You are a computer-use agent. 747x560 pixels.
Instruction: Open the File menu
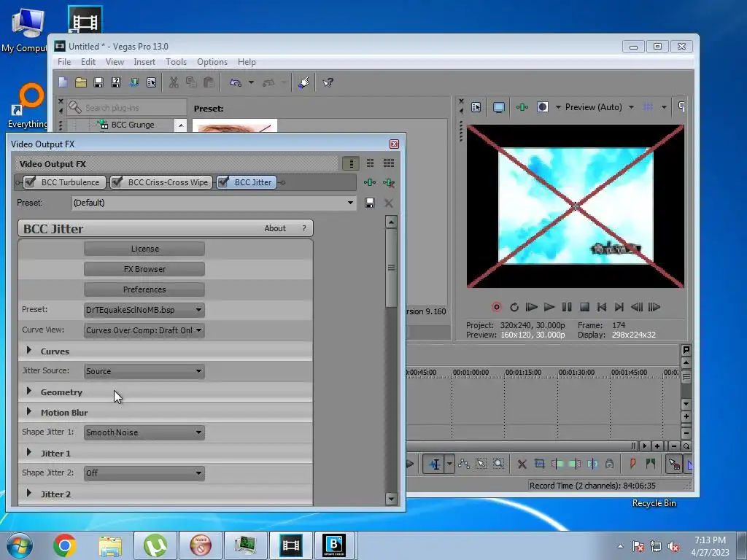[64, 62]
